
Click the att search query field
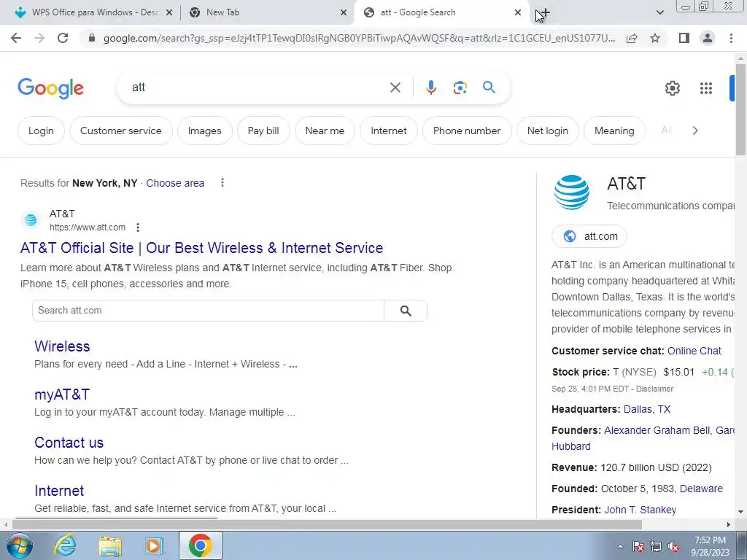coord(258,87)
